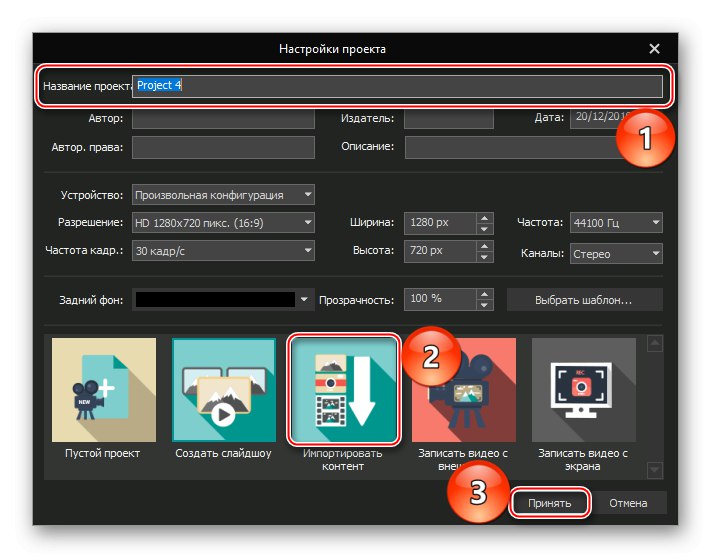Image resolution: width=711 pixels, height=558 pixels.
Task: Decrease the Высота value with down arrow
Action: pyautogui.click(x=484, y=257)
